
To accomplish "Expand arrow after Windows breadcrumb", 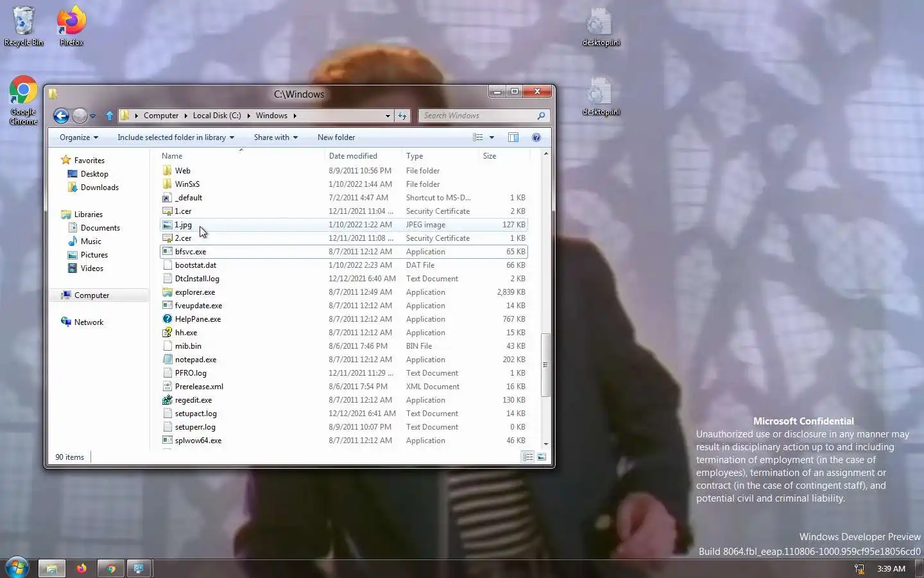I will 295,116.
